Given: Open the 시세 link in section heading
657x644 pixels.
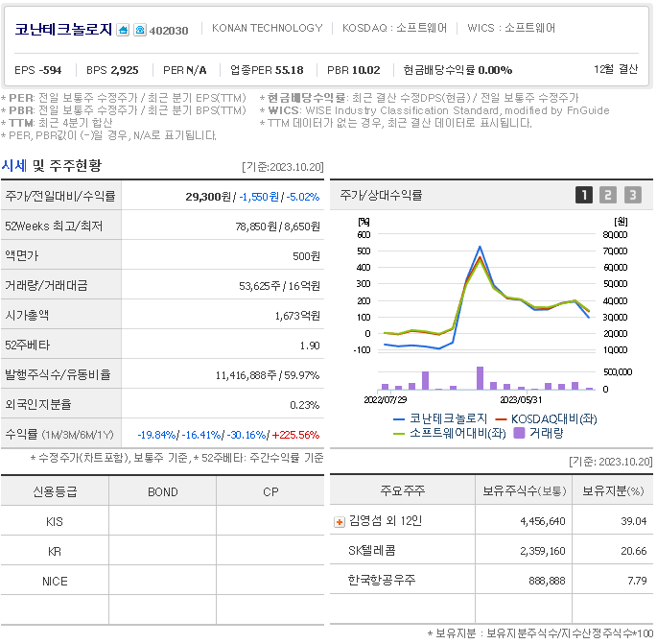Looking at the screenshot, I should [14, 166].
